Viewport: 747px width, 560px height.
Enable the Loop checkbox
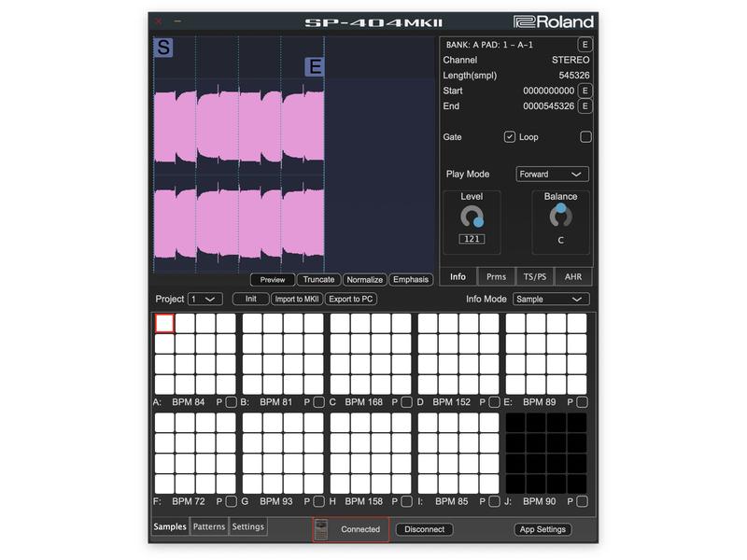[585, 137]
